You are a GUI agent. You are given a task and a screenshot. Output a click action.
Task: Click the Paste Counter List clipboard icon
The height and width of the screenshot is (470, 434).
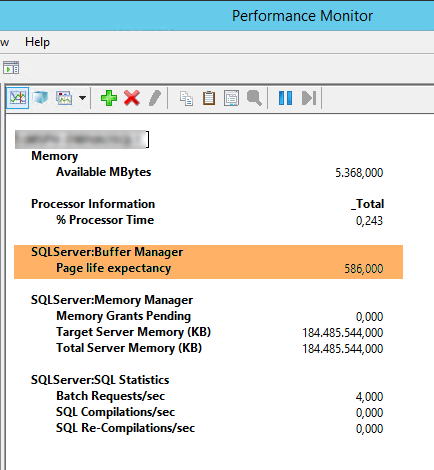(209, 98)
